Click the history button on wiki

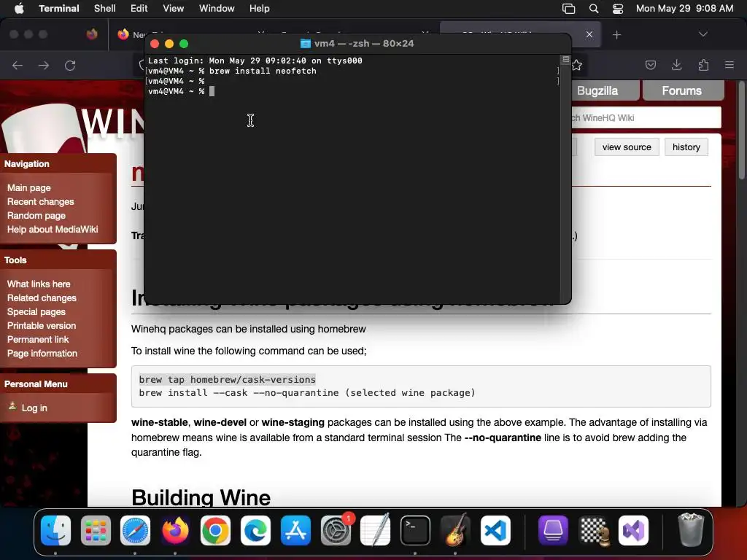point(686,147)
